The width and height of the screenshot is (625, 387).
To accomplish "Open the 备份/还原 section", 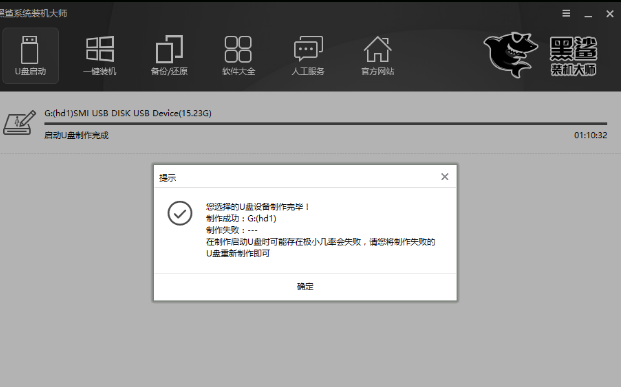I will tap(169, 55).
